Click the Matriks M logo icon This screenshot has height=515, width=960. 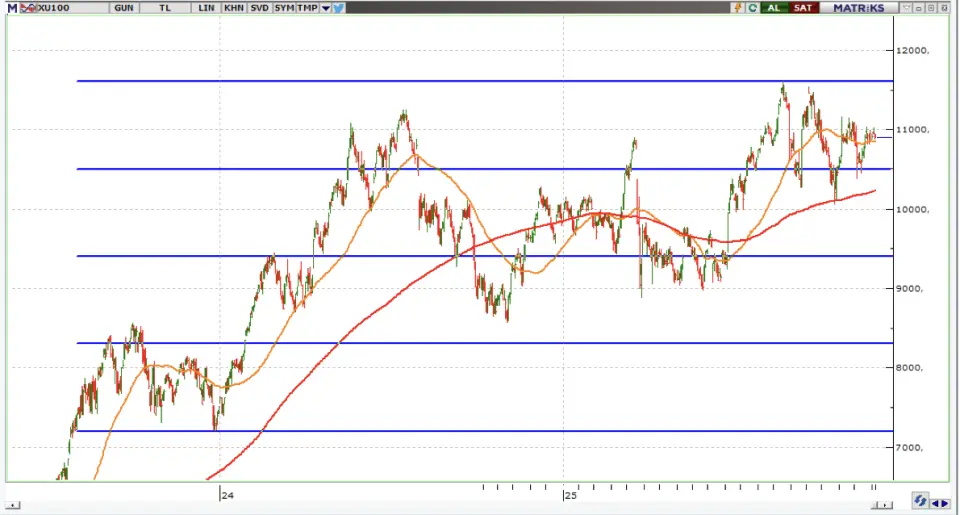pyautogui.click(x=10, y=7)
